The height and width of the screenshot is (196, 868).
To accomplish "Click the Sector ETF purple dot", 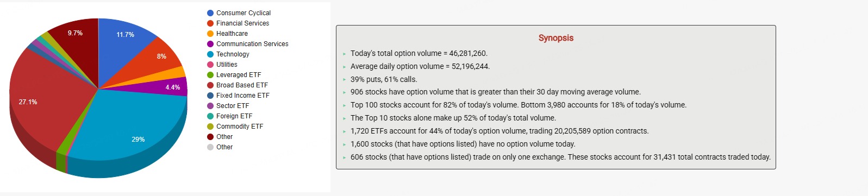I will point(210,106).
